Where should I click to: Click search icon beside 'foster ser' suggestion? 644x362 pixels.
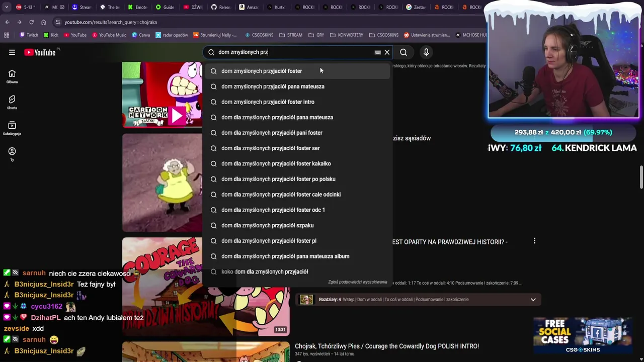pos(213,148)
